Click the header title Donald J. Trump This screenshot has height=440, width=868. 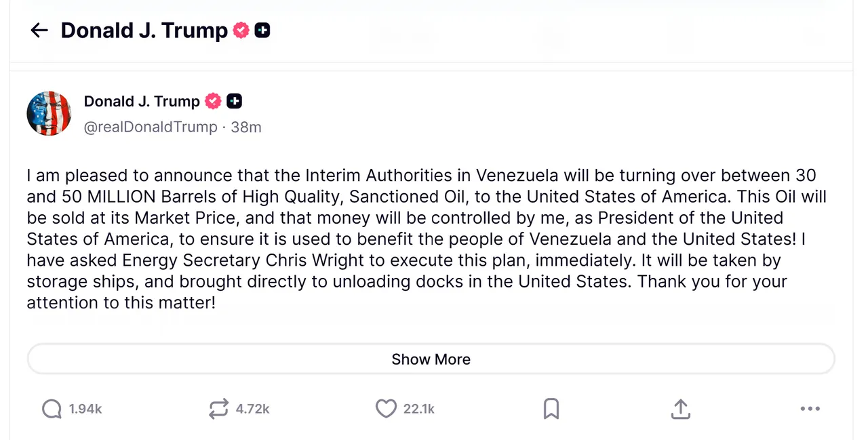pos(144,31)
